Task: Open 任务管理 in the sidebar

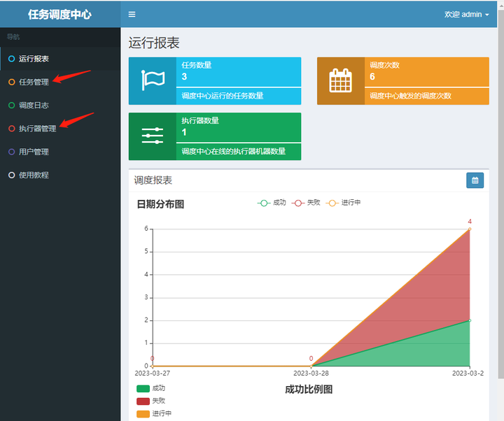Action: [x=60, y=83]
